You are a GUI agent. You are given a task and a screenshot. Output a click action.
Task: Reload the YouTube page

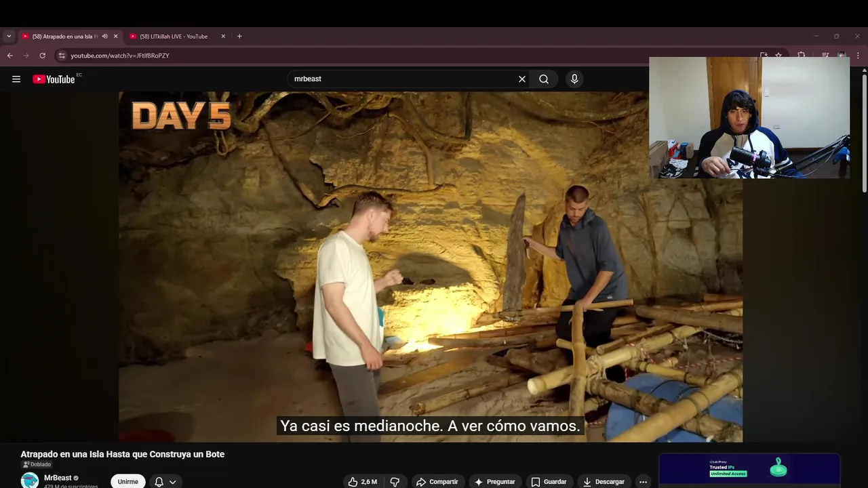[43, 56]
